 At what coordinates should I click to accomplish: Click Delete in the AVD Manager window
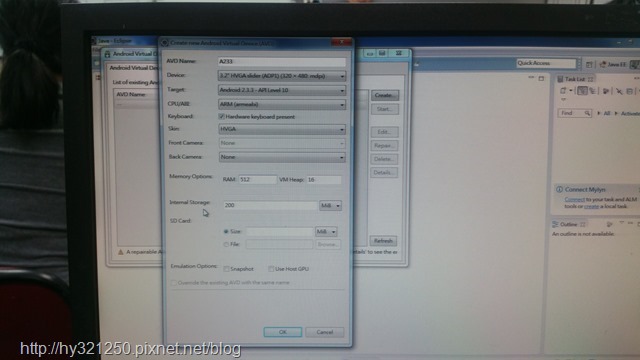[384, 159]
